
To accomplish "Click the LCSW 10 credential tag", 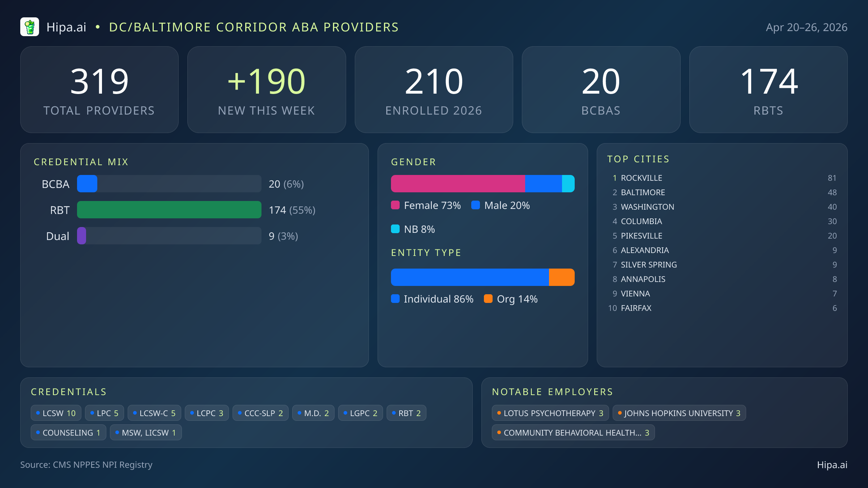I will click(56, 413).
